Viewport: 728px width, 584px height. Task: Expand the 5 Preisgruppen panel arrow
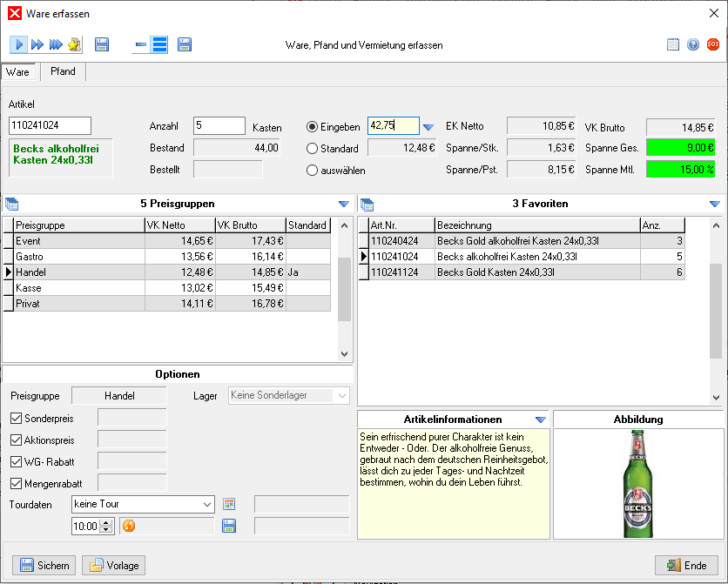[x=343, y=204]
